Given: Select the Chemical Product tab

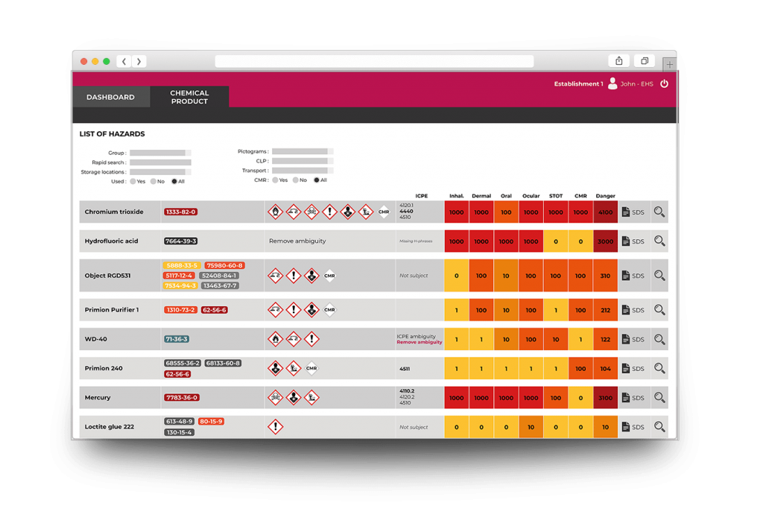Looking at the screenshot, I should coord(189,97).
